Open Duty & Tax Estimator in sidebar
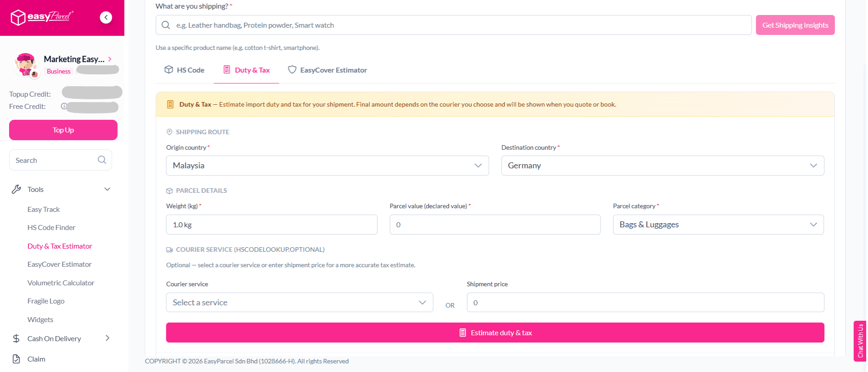 [x=60, y=246]
